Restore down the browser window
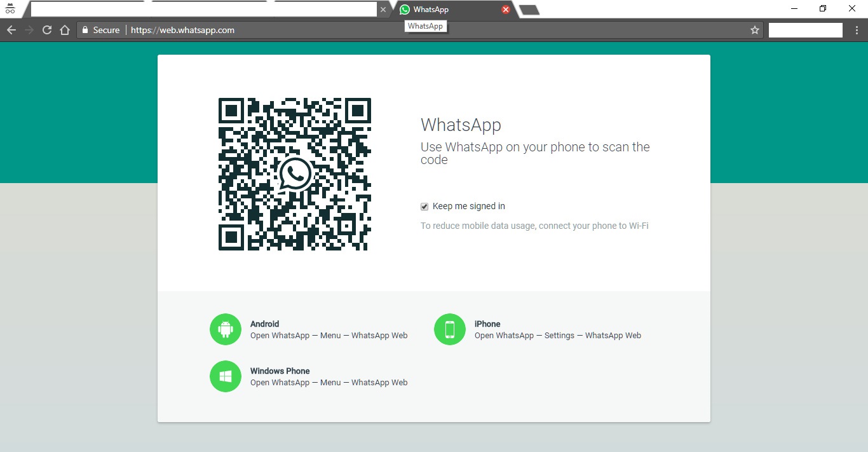Viewport: 868px width, 452px height. 823,9
